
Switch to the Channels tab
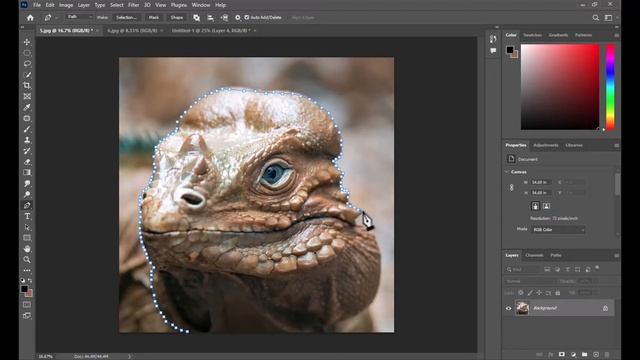point(534,255)
